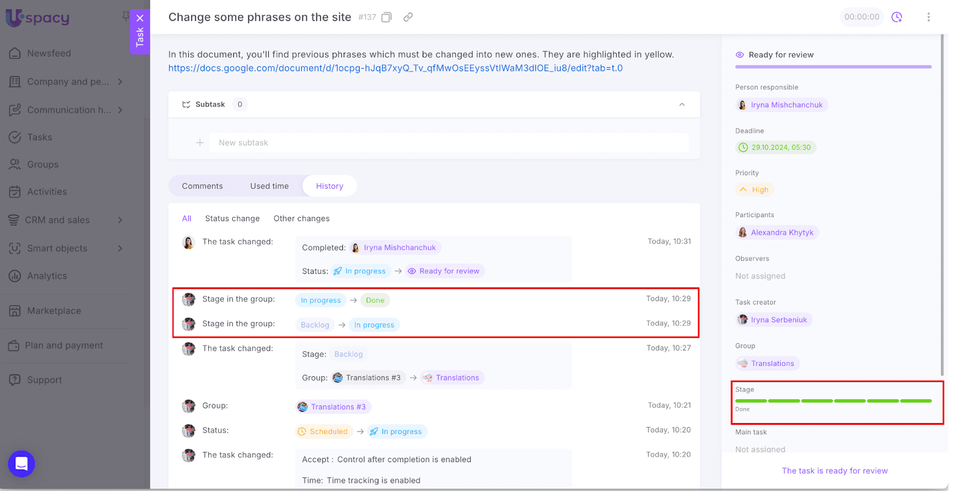Expand the CRM and sales menu

point(120,220)
